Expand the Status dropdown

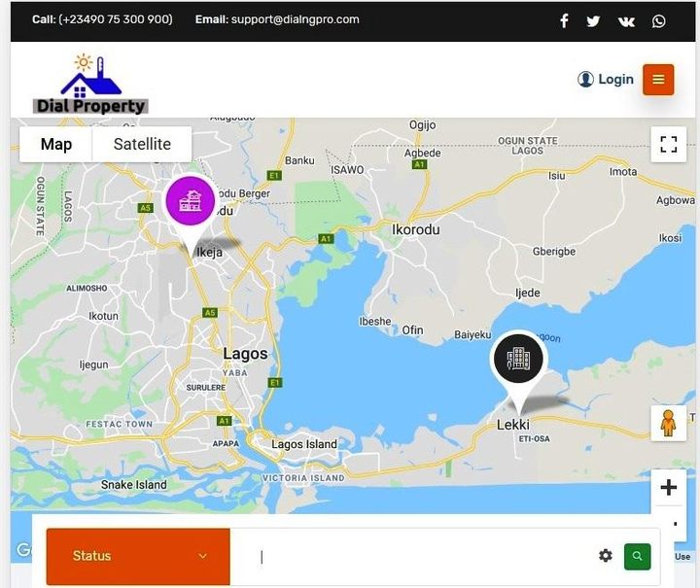click(x=138, y=556)
